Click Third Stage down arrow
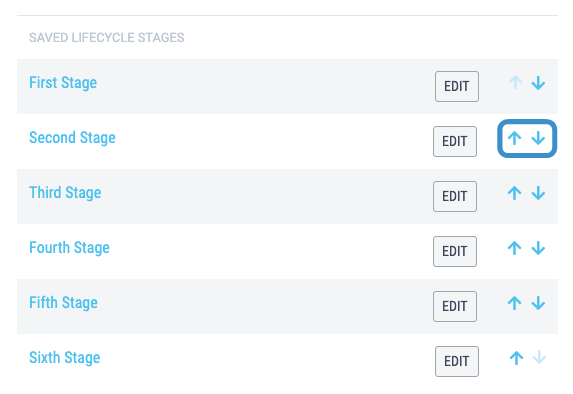Image resolution: width=573 pixels, height=394 pixels. click(538, 193)
